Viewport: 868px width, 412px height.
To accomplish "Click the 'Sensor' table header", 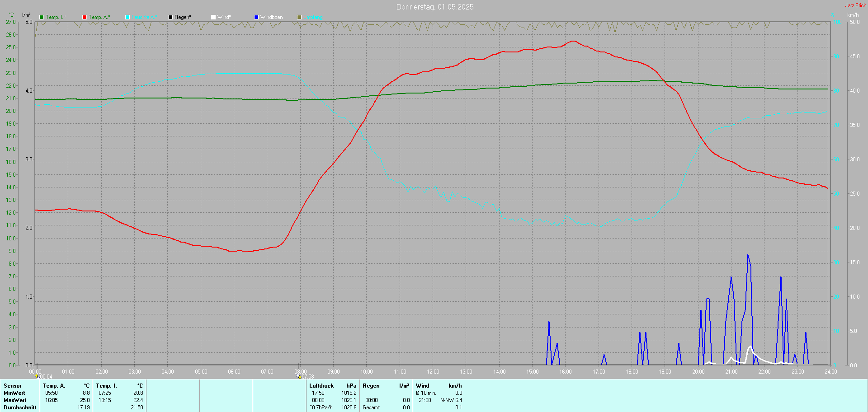I will (13, 386).
